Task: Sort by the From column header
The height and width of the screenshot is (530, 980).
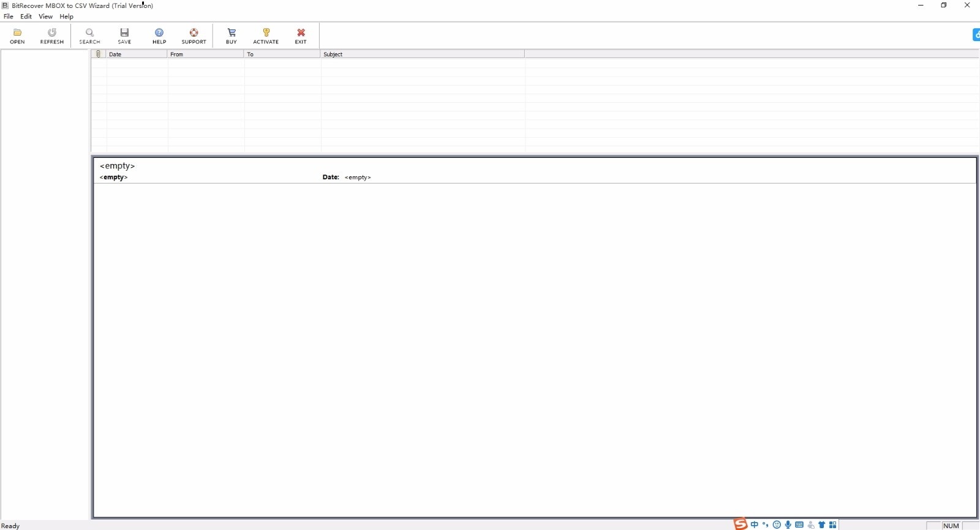Action: (x=205, y=54)
